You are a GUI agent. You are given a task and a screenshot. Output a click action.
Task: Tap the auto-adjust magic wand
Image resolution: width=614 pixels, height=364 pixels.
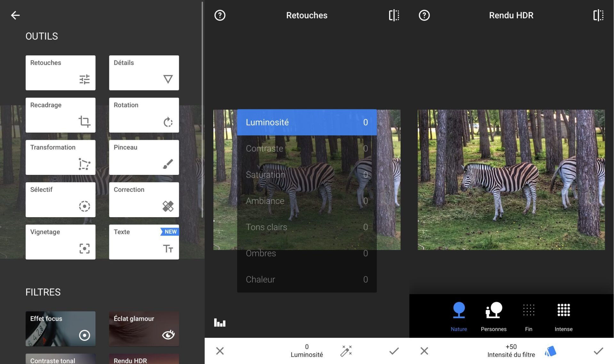click(346, 351)
